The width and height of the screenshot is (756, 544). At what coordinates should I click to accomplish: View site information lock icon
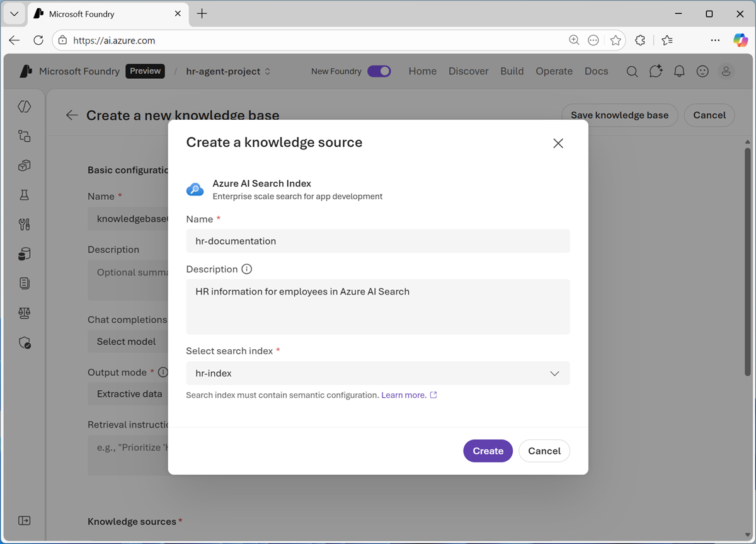pos(62,40)
